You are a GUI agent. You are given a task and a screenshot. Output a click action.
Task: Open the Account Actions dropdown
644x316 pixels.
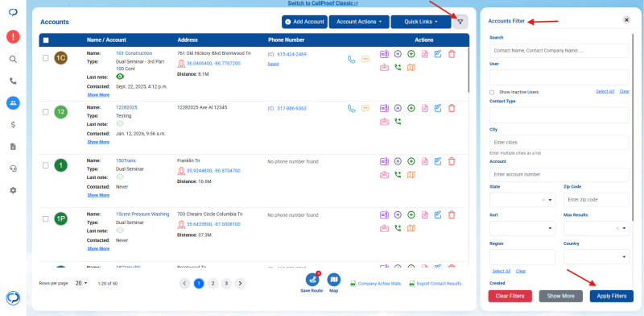[x=359, y=22]
